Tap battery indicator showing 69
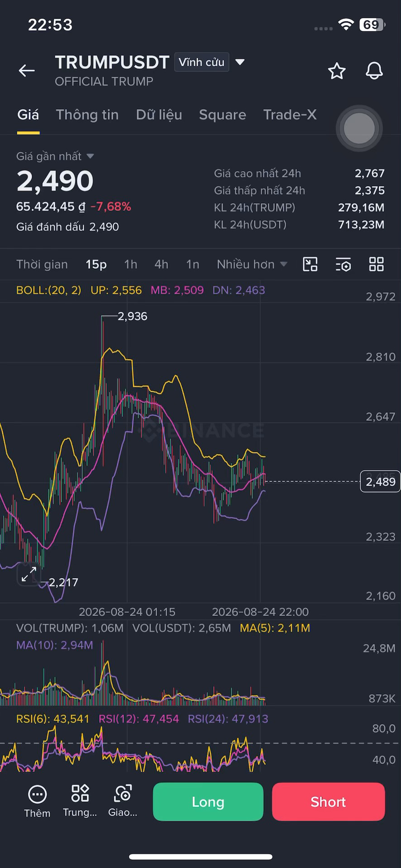 [372, 24]
